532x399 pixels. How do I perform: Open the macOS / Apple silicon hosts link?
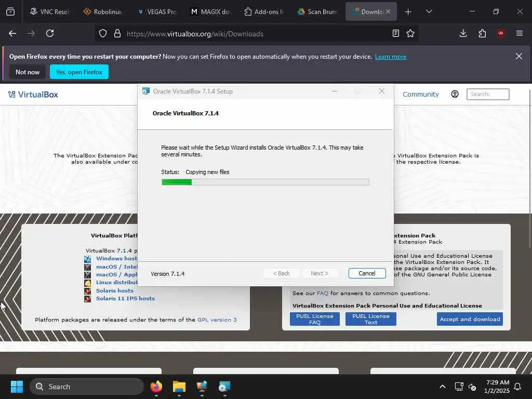(117, 274)
